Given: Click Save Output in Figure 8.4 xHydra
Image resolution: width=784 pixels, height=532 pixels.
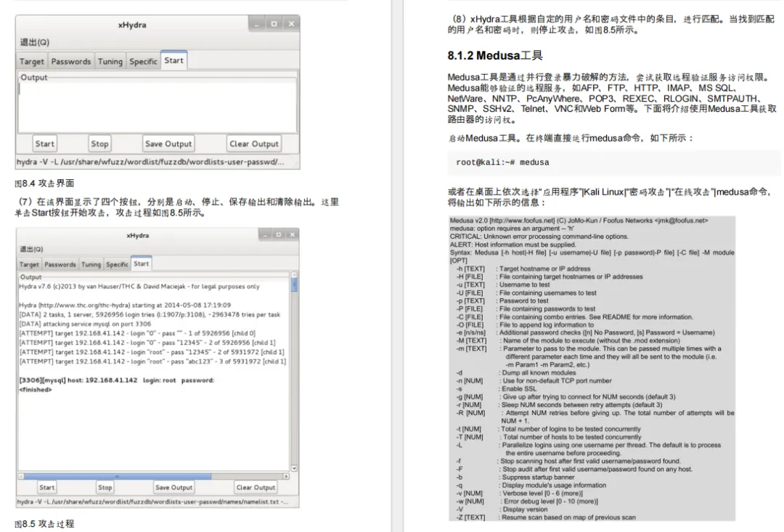Looking at the screenshot, I should point(168,144).
